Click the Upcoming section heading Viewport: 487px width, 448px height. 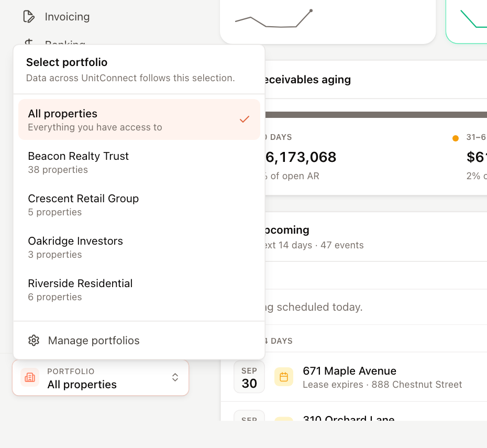click(x=287, y=230)
